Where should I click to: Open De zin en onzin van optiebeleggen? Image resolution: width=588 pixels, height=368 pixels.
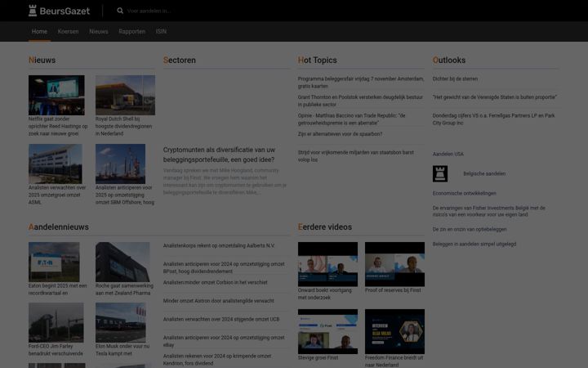(x=470, y=230)
